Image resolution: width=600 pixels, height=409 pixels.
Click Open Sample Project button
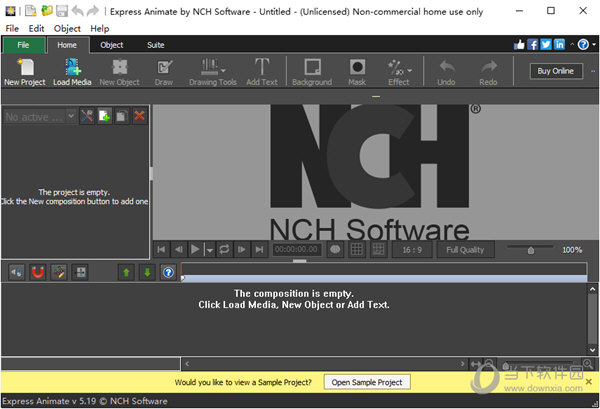[x=367, y=382]
